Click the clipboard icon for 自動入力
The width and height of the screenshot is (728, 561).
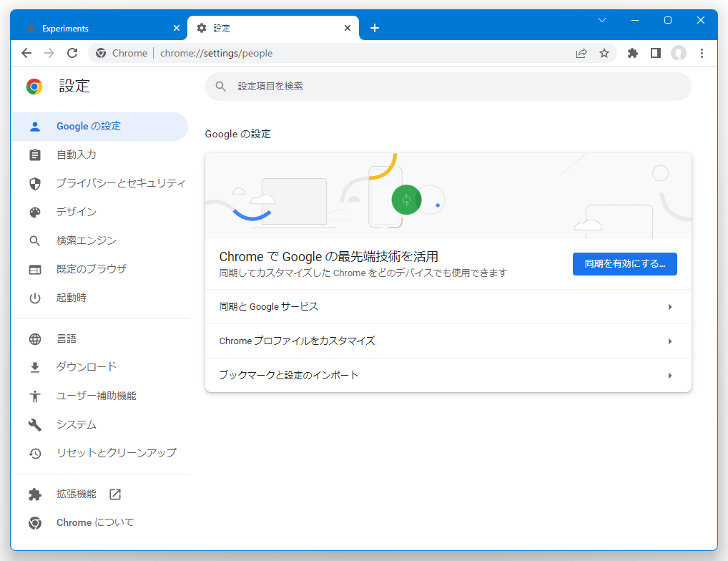pyautogui.click(x=35, y=155)
